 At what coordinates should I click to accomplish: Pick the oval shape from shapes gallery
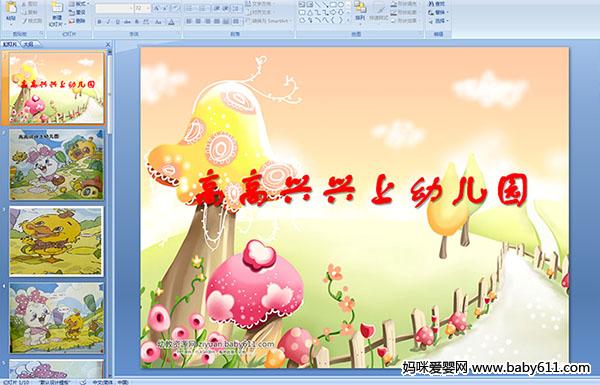pos(341,5)
